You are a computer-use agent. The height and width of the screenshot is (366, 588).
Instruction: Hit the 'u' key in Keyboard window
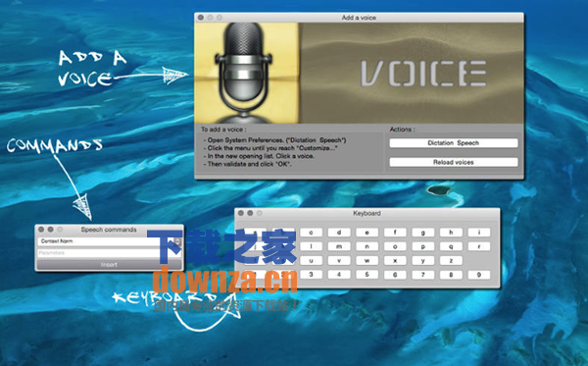tap(311, 260)
